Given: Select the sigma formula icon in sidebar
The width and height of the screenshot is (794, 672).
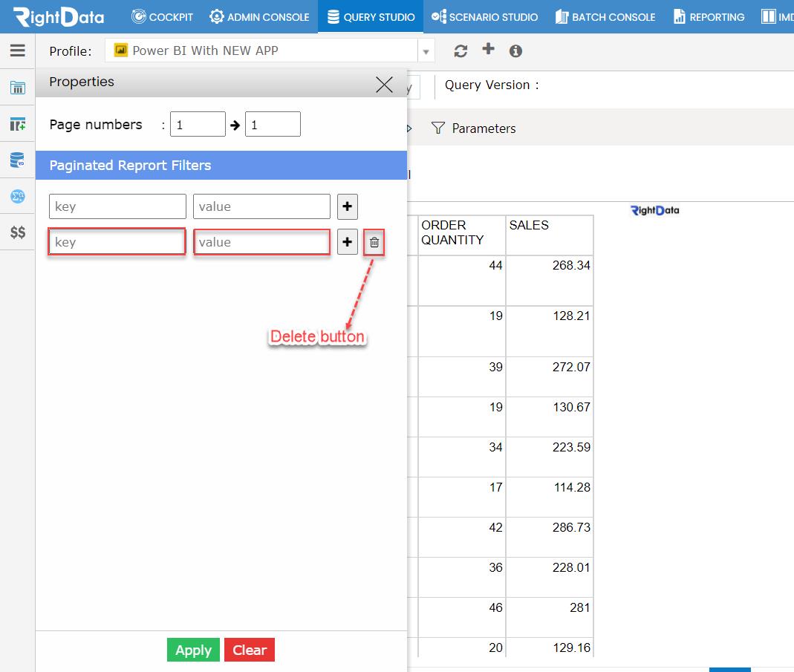Looking at the screenshot, I should (18, 196).
